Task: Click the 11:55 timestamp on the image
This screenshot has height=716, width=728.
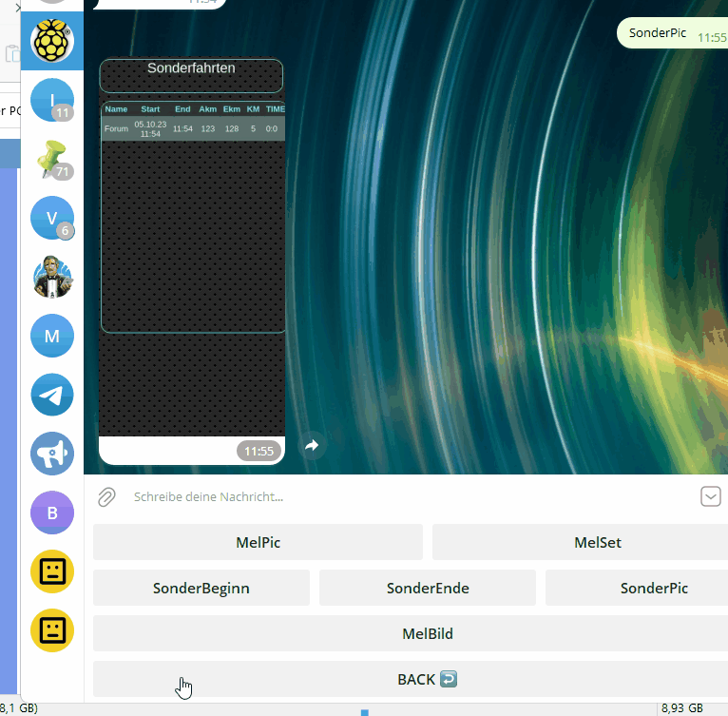Action: pyautogui.click(x=259, y=451)
